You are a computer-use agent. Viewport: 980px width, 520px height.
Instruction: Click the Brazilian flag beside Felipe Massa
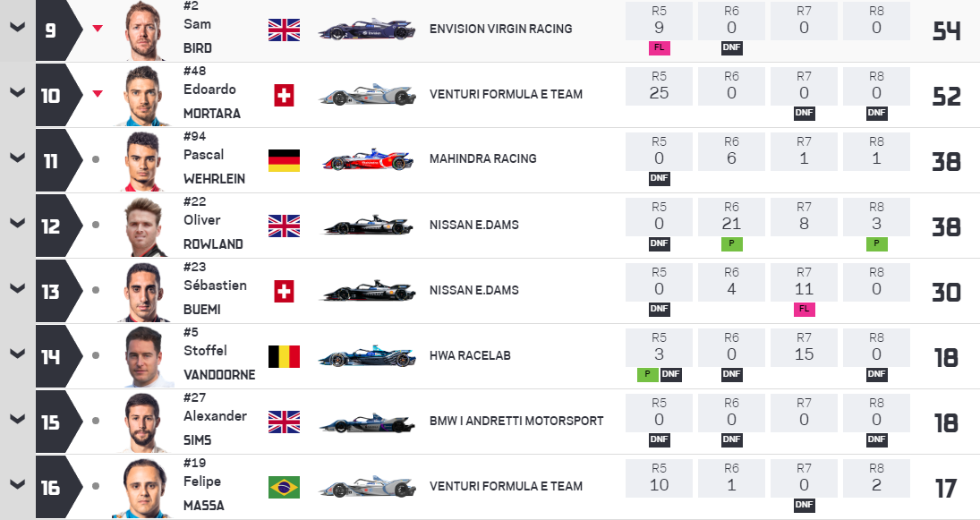click(284, 487)
